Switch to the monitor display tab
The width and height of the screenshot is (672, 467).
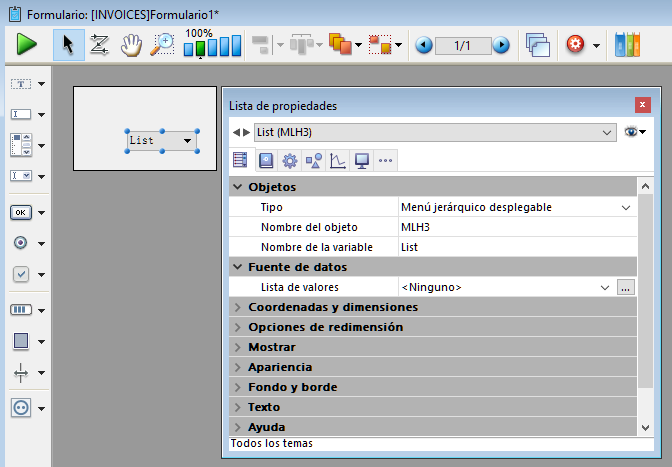click(361, 160)
